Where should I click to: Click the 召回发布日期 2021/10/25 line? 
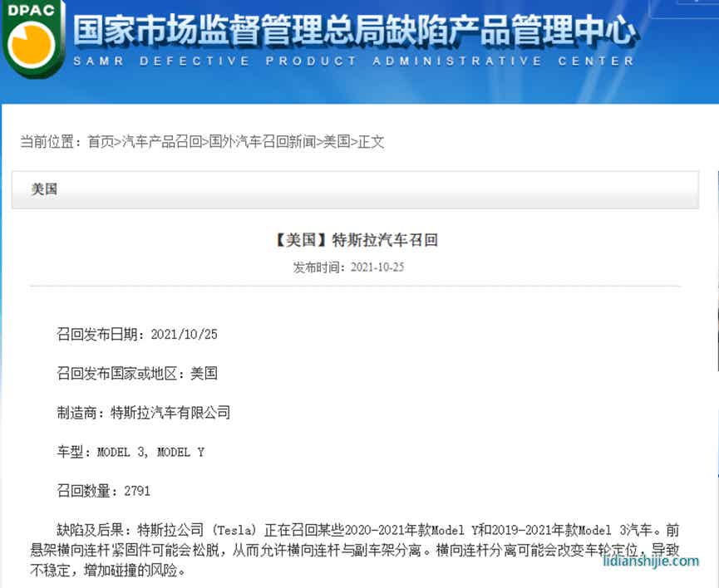[137, 335]
